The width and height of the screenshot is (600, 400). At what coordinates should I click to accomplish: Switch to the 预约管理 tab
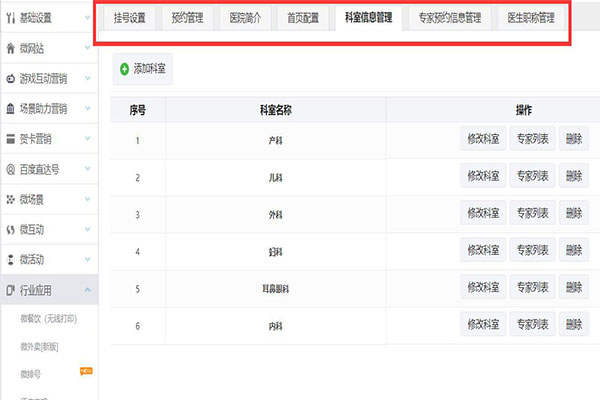tap(187, 18)
